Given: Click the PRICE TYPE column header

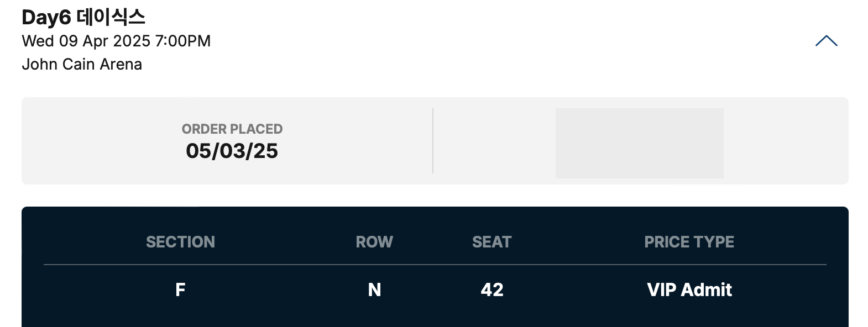Looking at the screenshot, I should (689, 242).
